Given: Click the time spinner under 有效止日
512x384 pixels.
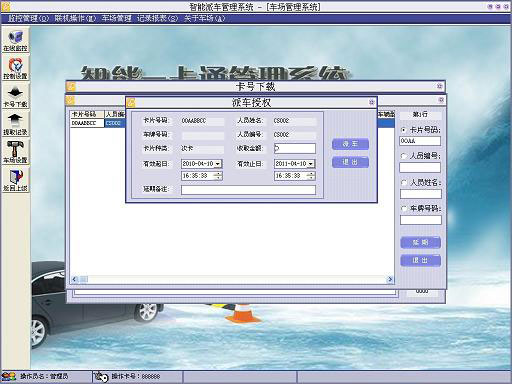Looking at the screenshot, I should point(311,176).
